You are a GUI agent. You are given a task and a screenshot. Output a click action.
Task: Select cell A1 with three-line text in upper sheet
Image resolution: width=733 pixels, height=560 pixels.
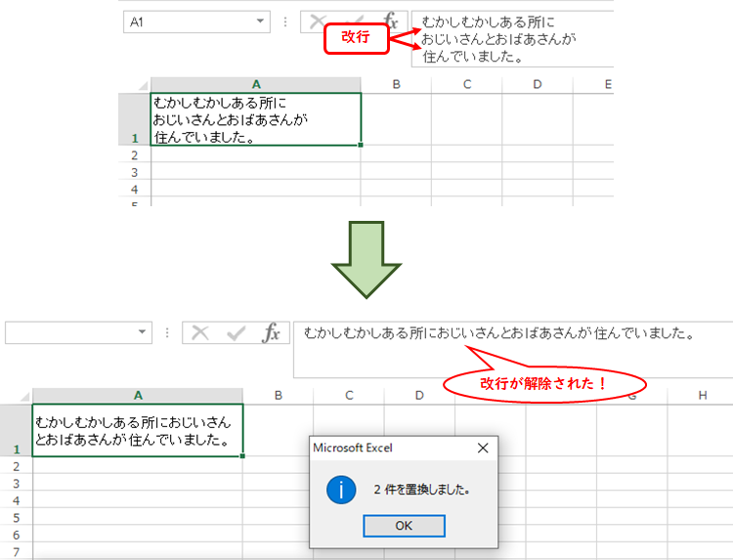click(256, 119)
